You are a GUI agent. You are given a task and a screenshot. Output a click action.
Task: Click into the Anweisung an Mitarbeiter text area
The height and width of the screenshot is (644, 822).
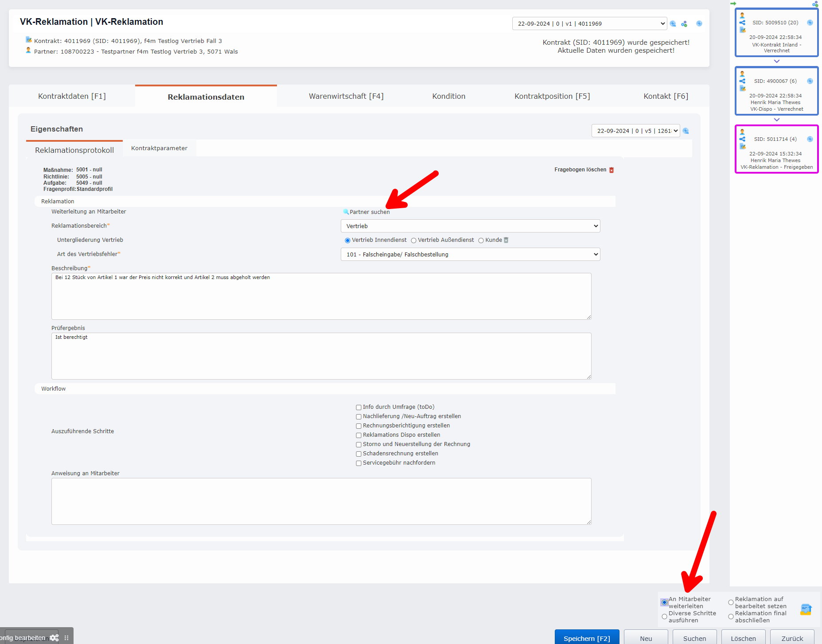click(x=321, y=501)
